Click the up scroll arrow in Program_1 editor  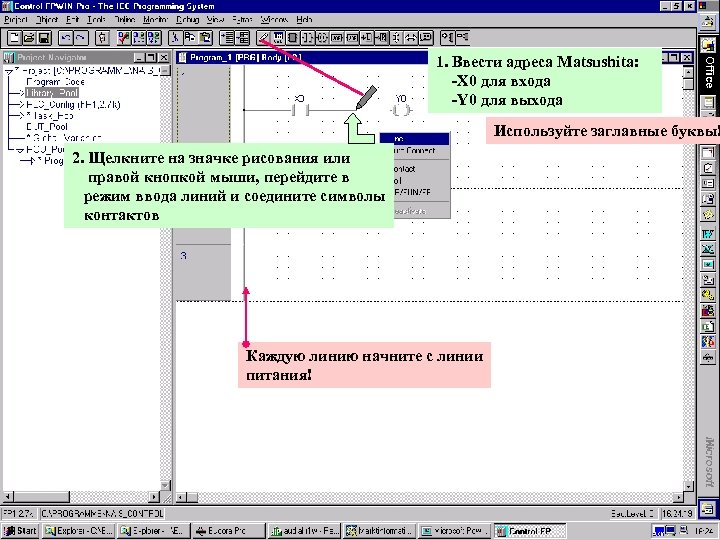[x=688, y=73]
